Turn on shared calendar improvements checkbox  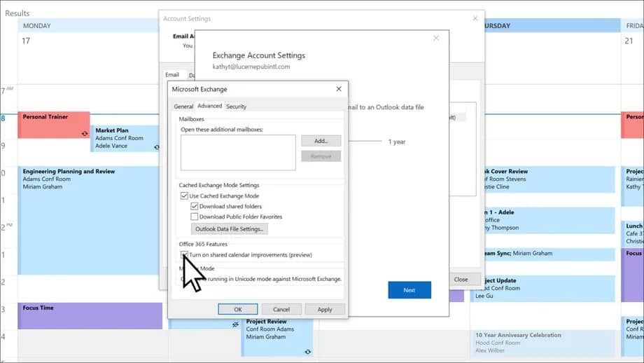tap(185, 255)
